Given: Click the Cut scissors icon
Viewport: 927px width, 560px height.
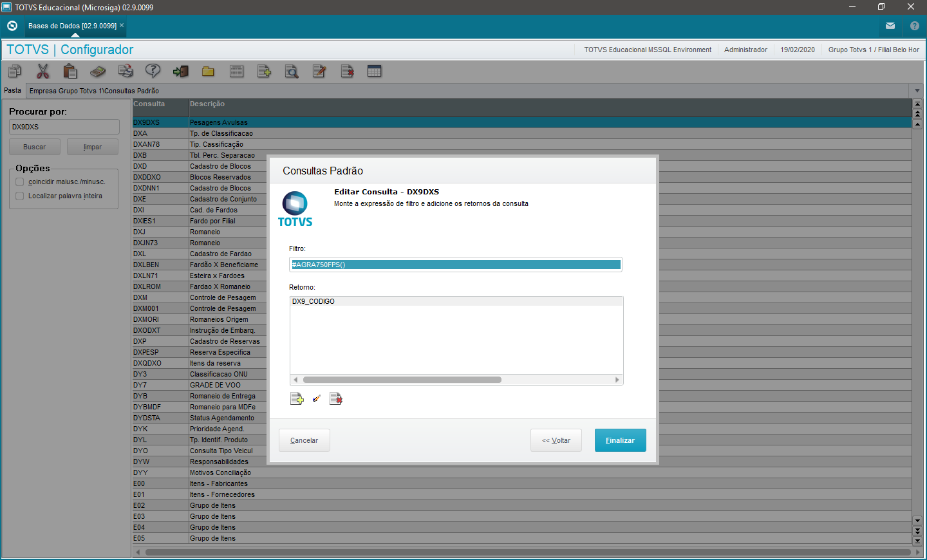Looking at the screenshot, I should click(x=42, y=71).
